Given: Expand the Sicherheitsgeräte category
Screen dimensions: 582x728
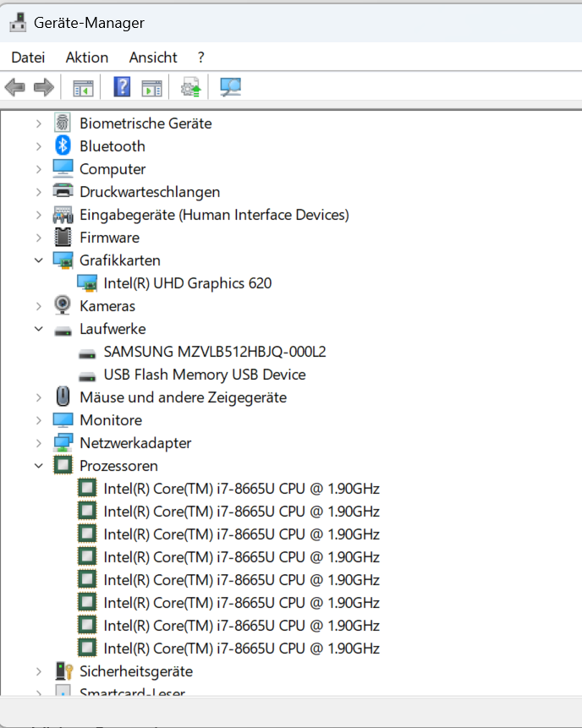Looking at the screenshot, I should (x=39, y=671).
